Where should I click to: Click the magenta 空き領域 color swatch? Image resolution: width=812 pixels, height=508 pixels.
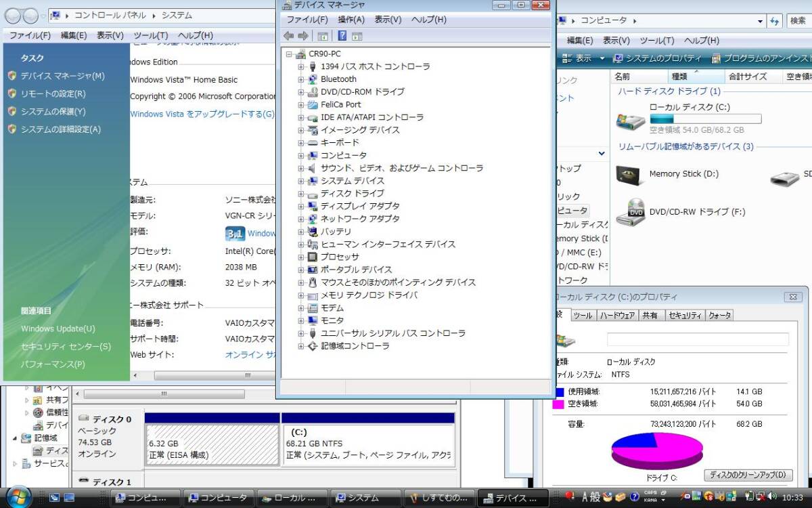(560, 404)
